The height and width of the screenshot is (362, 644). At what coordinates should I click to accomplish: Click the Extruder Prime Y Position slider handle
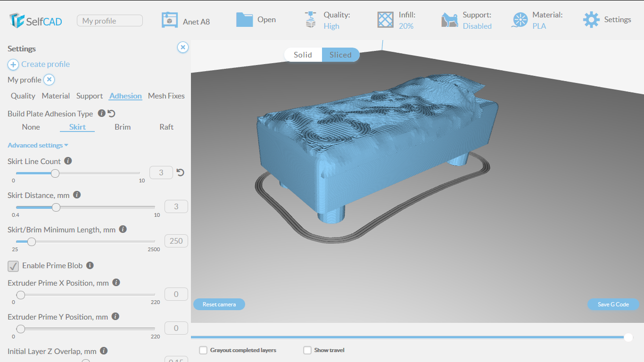pyautogui.click(x=20, y=329)
